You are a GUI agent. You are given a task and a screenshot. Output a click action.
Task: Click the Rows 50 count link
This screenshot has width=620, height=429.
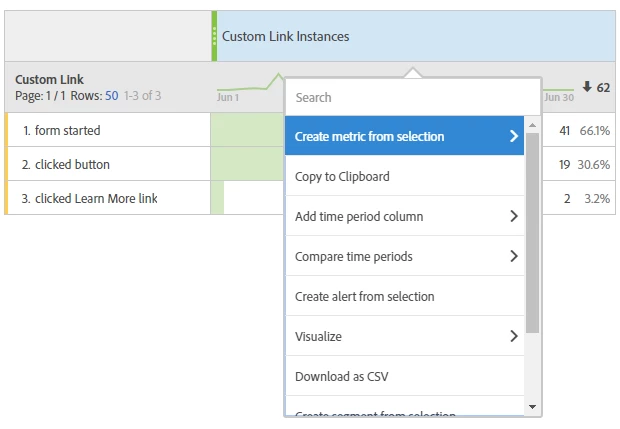[x=111, y=96]
